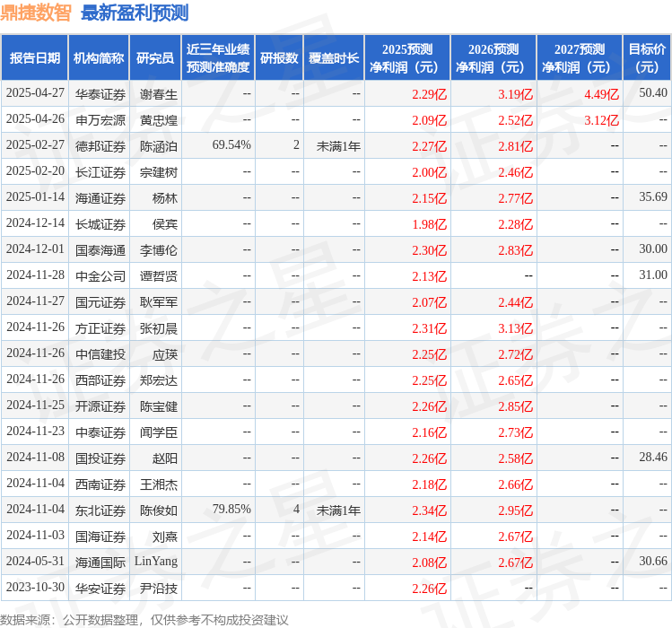Click the 覆盖时长 column header
The width and height of the screenshot is (672, 628).
tap(334, 58)
